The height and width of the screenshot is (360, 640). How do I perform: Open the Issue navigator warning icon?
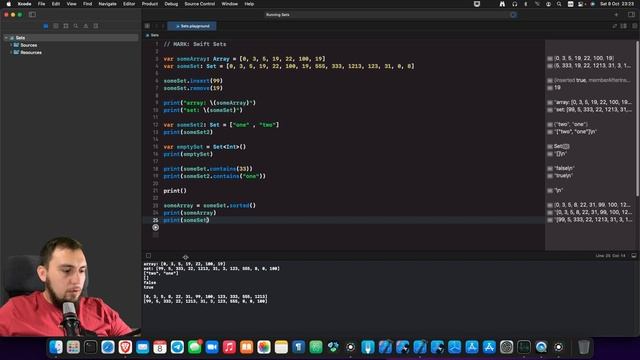click(86, 26)
